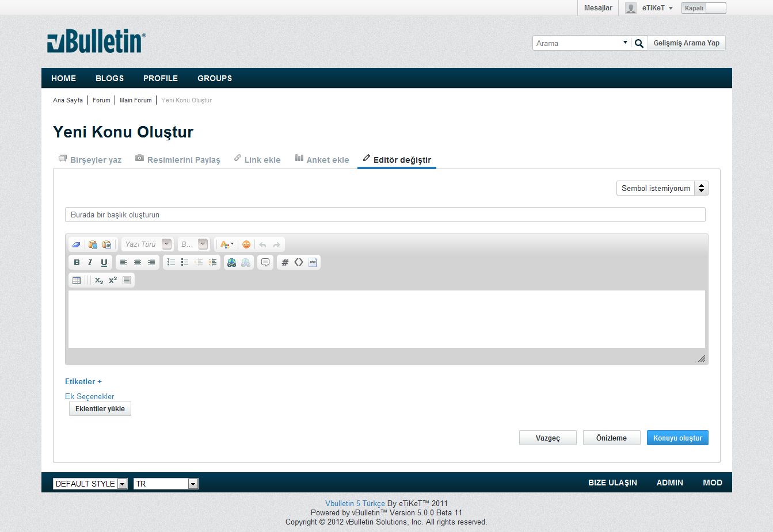Click the Konuyu oluştur button

tap(677, 438)
